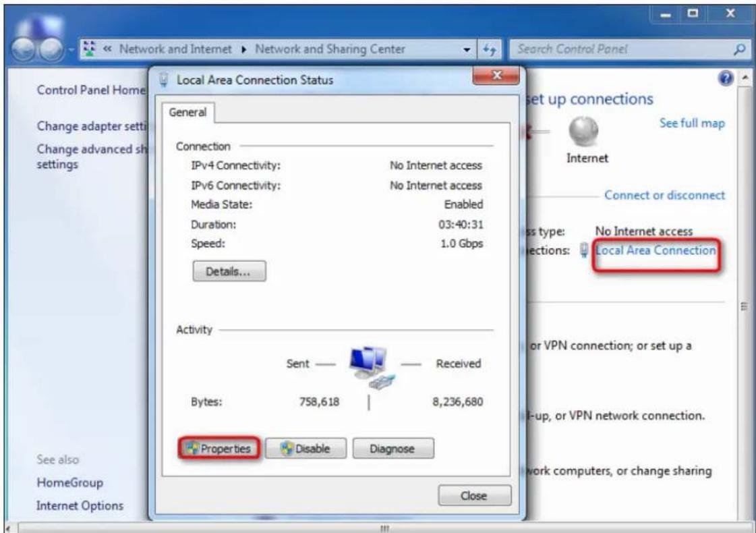Screen dimensions: 756x533
Task: Open the address bar history dropdown arrow
Action: 466,50
